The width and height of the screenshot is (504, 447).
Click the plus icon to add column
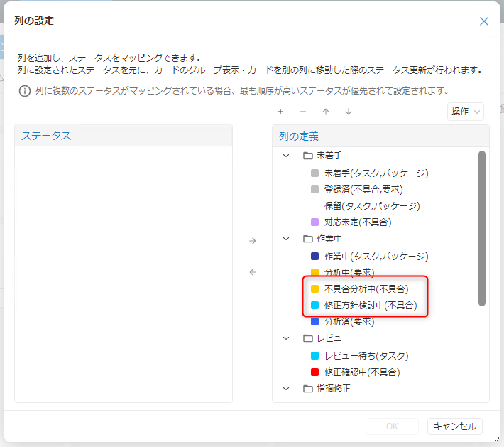280,112
